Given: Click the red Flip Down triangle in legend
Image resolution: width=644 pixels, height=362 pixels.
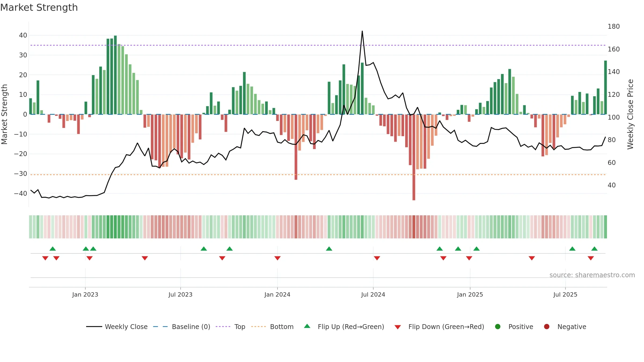Looking at the screenshot, I should point(398,327).
